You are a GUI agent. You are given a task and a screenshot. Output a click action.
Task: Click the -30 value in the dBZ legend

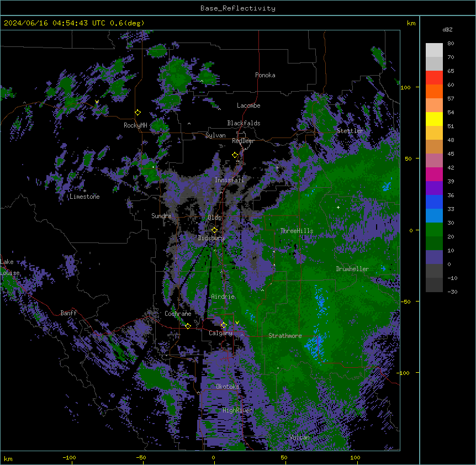tap(452, 292)
